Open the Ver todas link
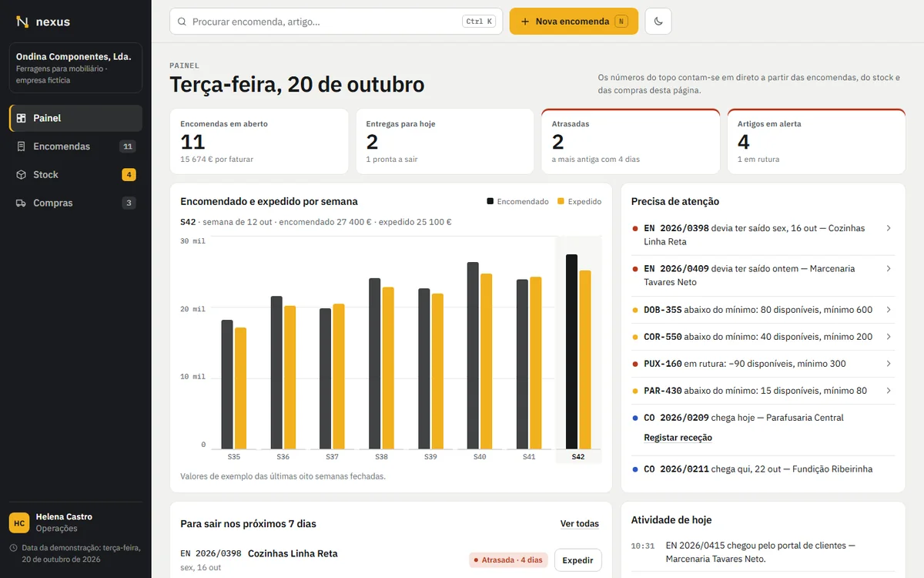924x578 pixels. coord(580,524)
